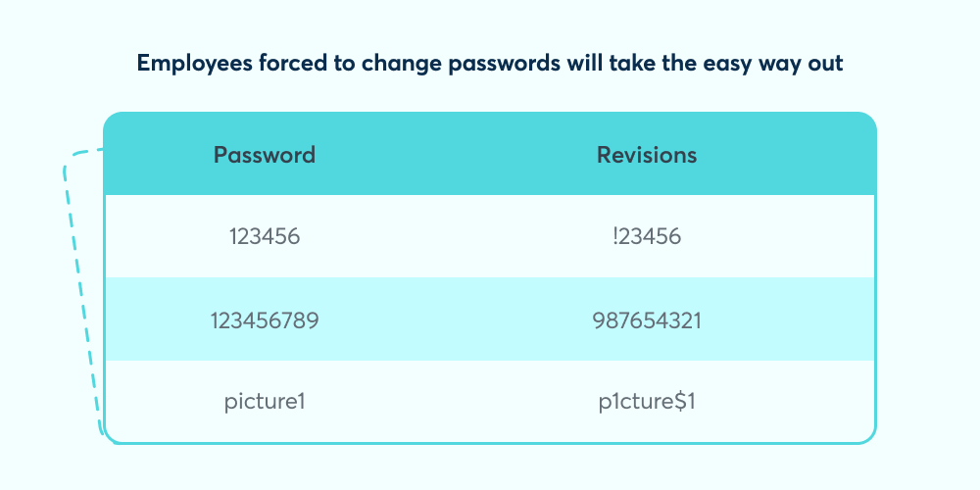This screenshot has height=490, width=980.
Task: Click the teal header area between column titles
Action: coord(456,155)
